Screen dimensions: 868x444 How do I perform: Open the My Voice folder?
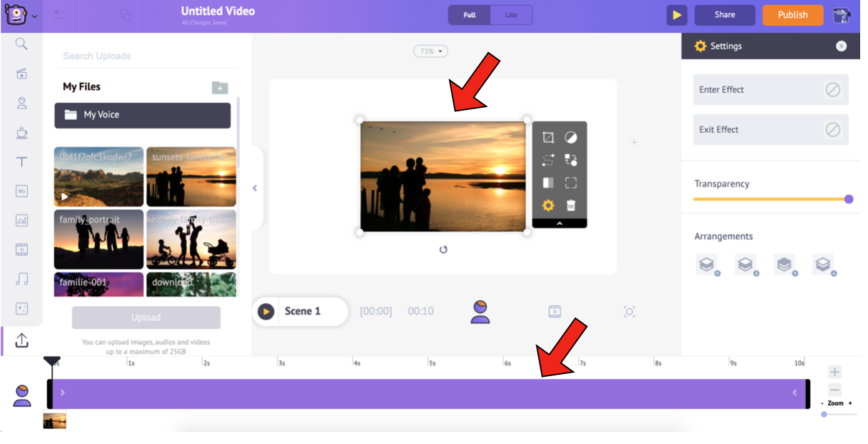142,115
